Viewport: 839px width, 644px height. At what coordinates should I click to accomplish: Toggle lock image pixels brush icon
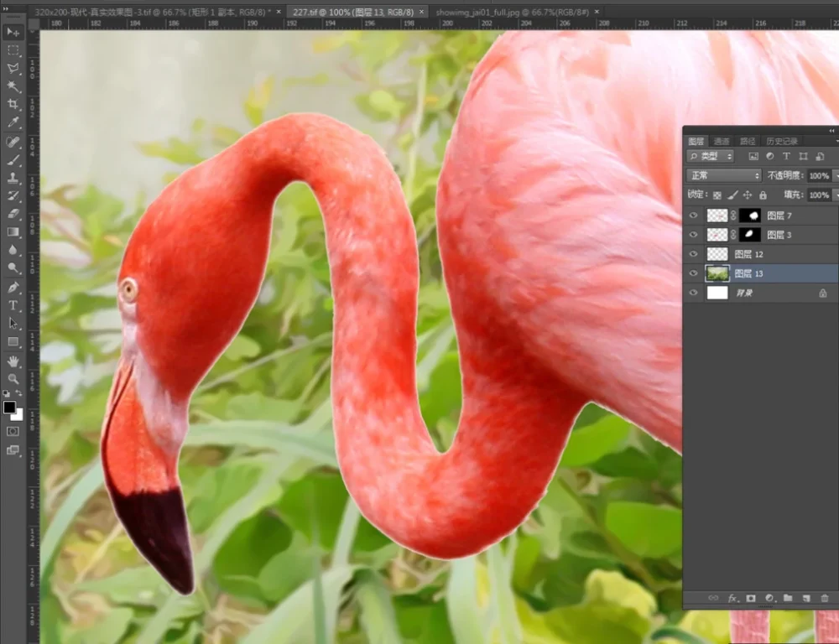coord(733,195)
